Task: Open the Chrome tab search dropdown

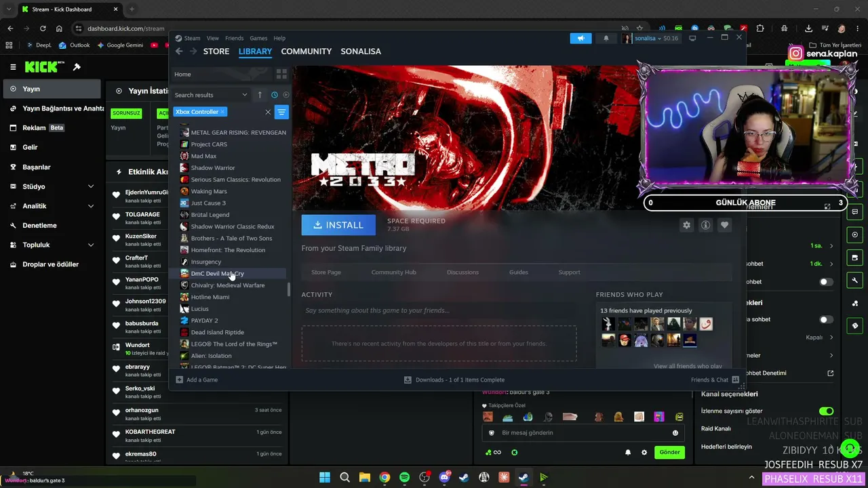Action: [x=9, y=9]
